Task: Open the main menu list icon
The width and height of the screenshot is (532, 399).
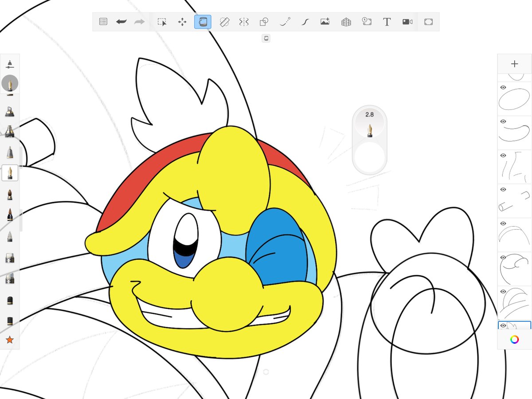Action: pyautogui.click(x=103, y=22)
